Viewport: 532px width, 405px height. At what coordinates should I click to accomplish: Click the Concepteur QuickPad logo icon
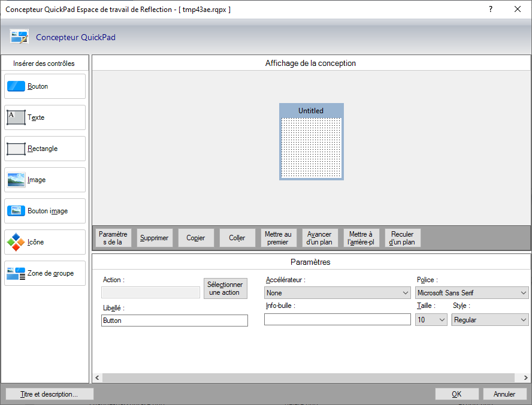(19, 37)
